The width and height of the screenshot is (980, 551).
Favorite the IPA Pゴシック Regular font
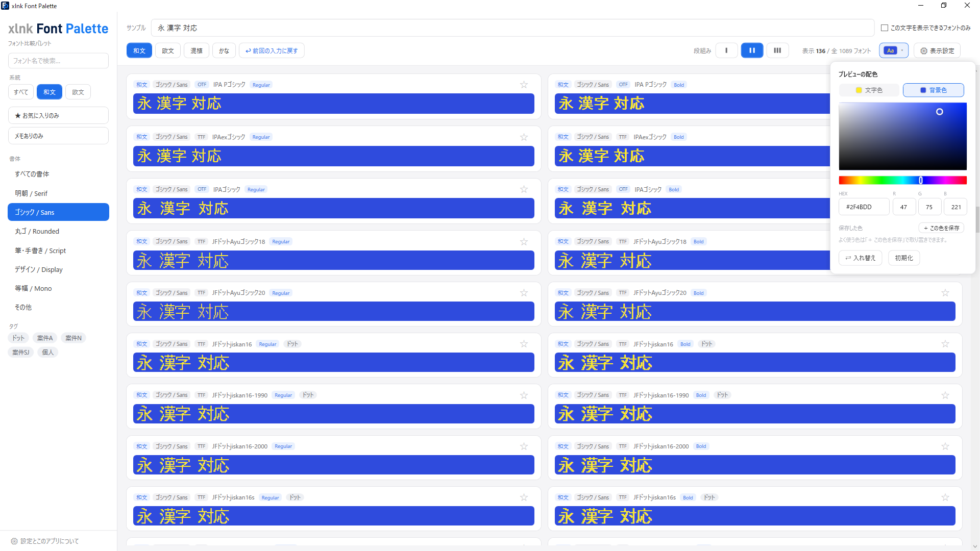[x=524, y=85]
